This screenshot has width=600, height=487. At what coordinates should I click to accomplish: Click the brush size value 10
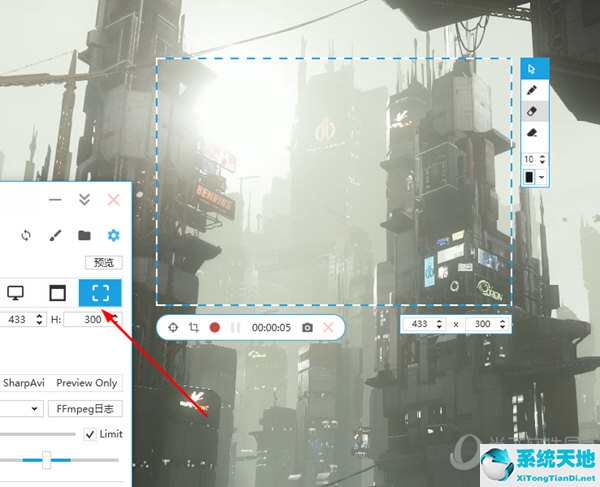click(x=529, y=159)
